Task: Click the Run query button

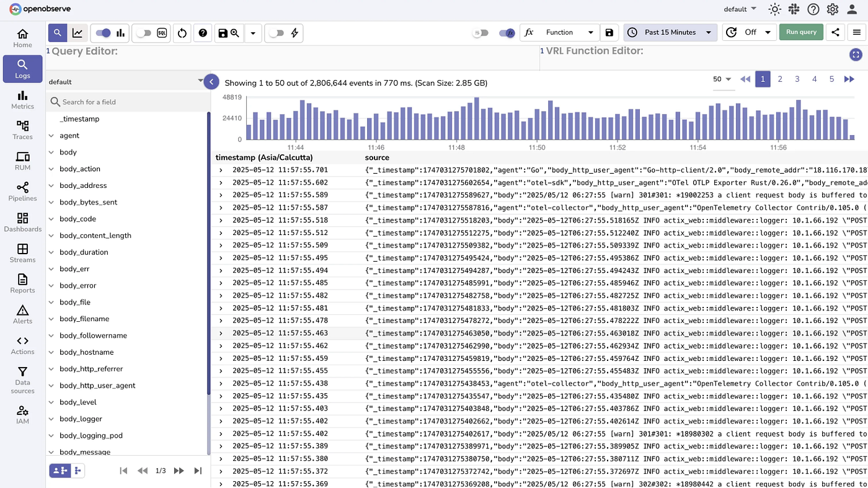Action: 801,32
